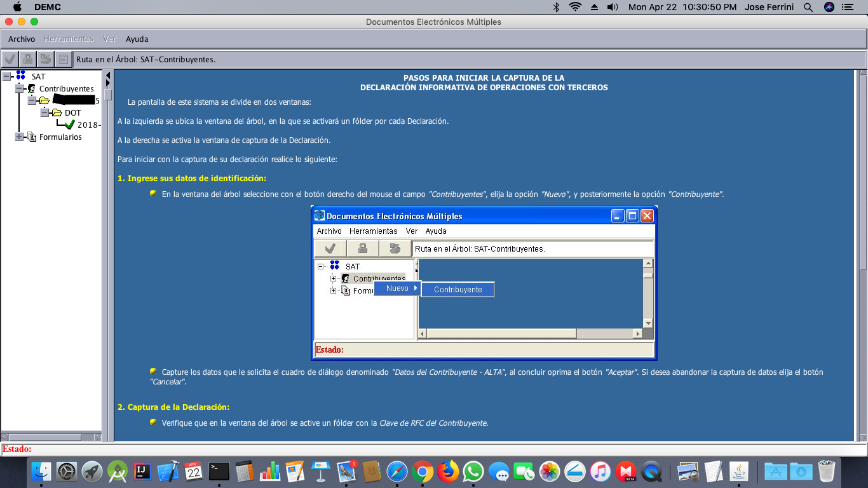Viewport: 868px width, 488px height.
Task: Collapse the DOT folder branch
Action: point(44,112)
